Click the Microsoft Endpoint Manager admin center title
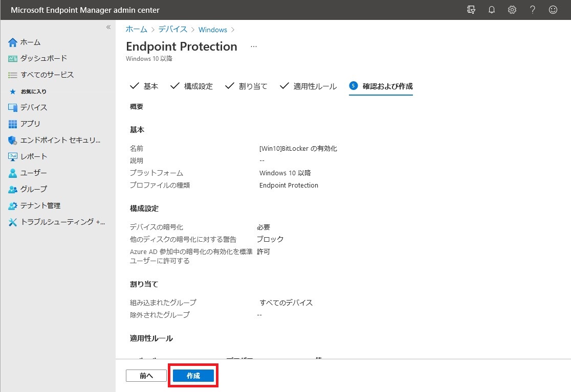This screenshot has height=392, width=571. 85,10
